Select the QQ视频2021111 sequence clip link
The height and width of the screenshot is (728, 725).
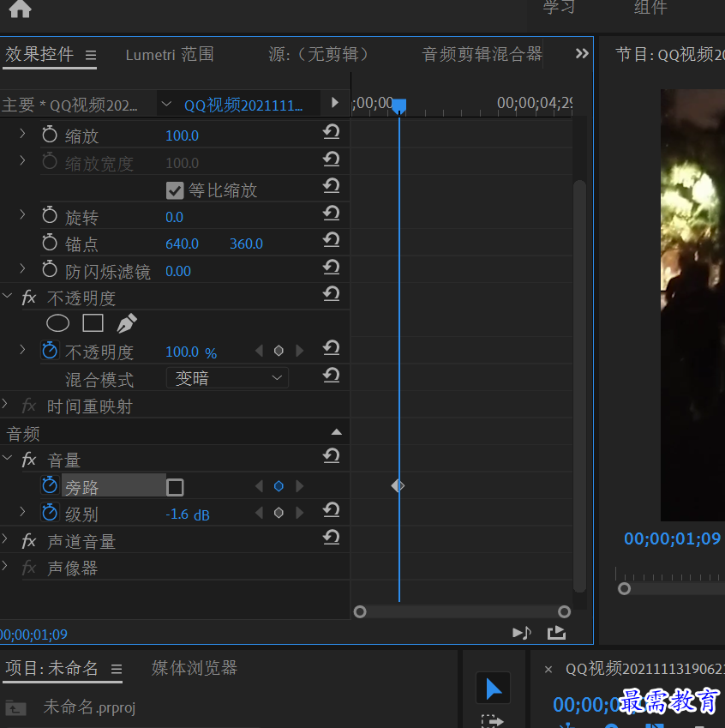click(x=243, y=105)
